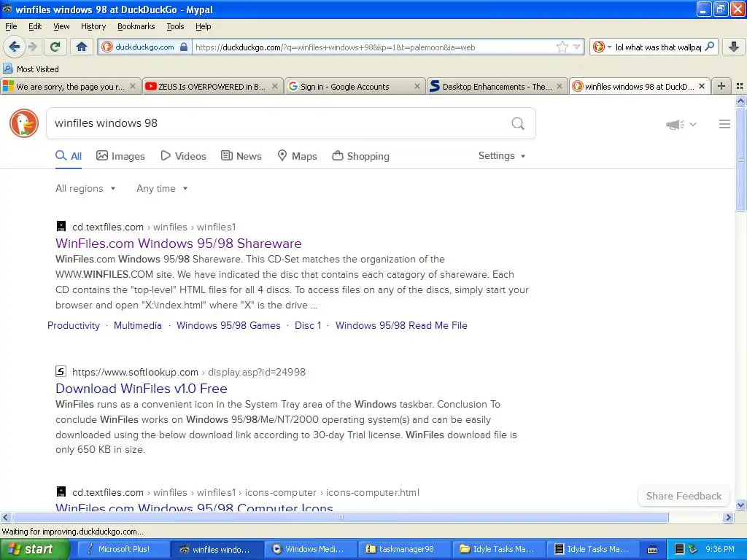747x560 pixels.
Task: Open WinFiles.com Windows 95/98 Shareware result
Action: (178, 244)
